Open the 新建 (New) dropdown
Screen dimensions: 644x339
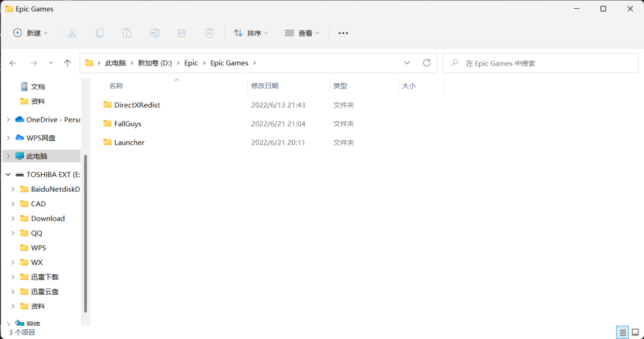(x=31, y=33)
